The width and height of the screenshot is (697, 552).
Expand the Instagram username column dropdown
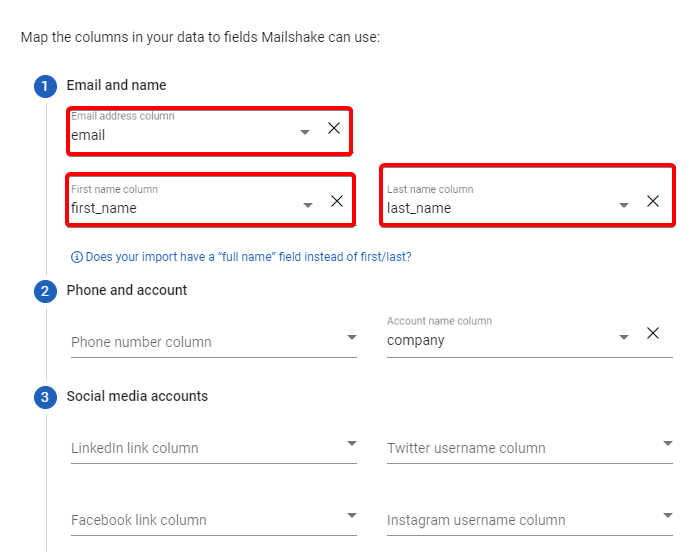point(529,520)
